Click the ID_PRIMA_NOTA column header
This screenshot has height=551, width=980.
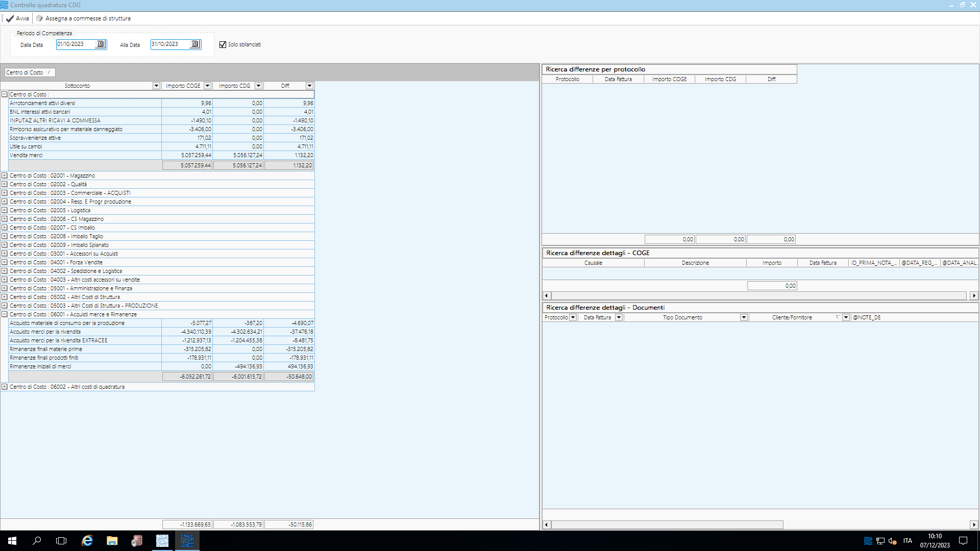click(x=874, y=263)
